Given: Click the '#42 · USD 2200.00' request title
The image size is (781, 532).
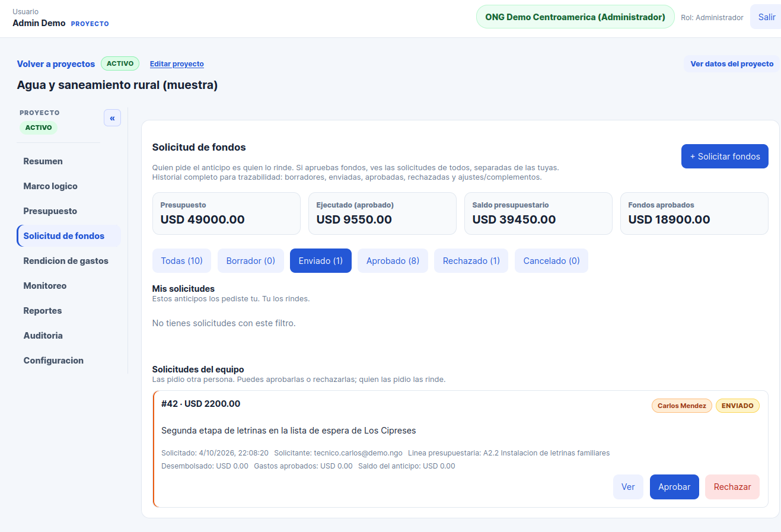Looking at the screenshot, I should 201,404.
